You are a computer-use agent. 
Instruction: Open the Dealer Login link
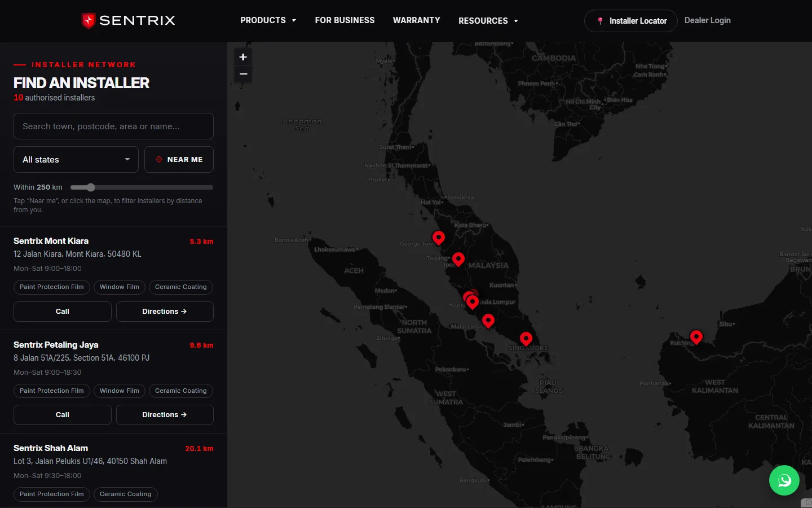tap(708, 20)
